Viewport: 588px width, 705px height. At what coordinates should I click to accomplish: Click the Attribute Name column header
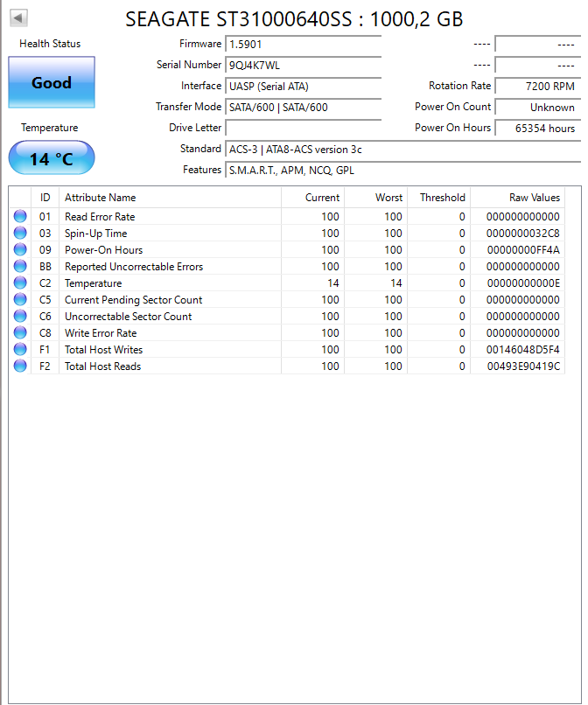pos(170,198)
